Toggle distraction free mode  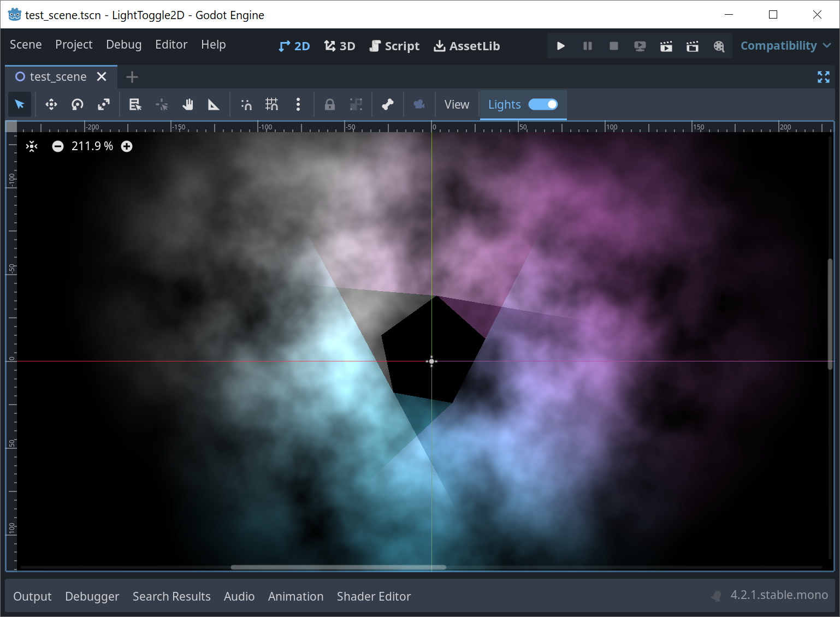click(x=824, y=77)
